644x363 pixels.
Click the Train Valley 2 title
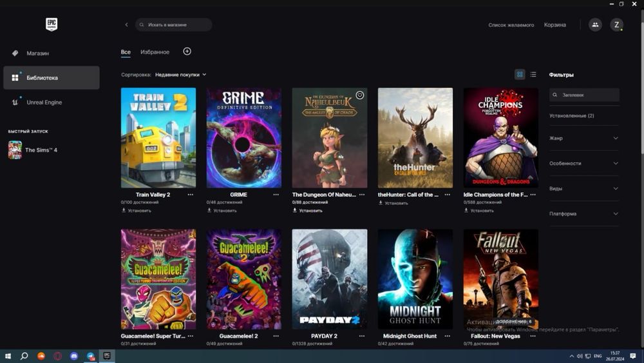[153, 195]
